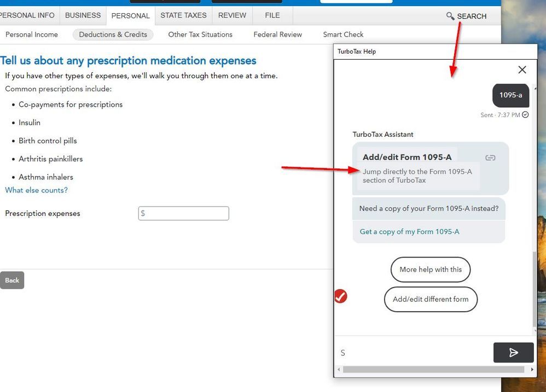Open the FILE tab
The height and width of the screenshot is (392, 546).
[x=272, y=15]
